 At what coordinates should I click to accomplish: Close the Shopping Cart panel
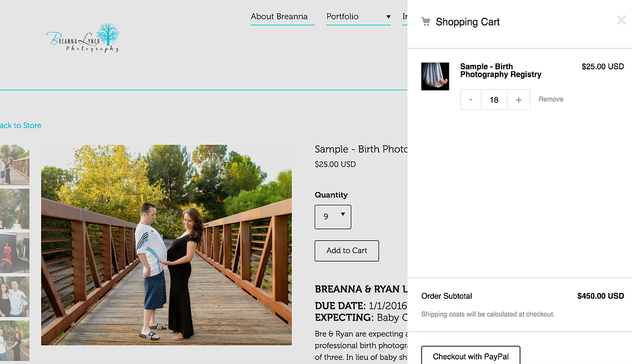pos(621,21)
